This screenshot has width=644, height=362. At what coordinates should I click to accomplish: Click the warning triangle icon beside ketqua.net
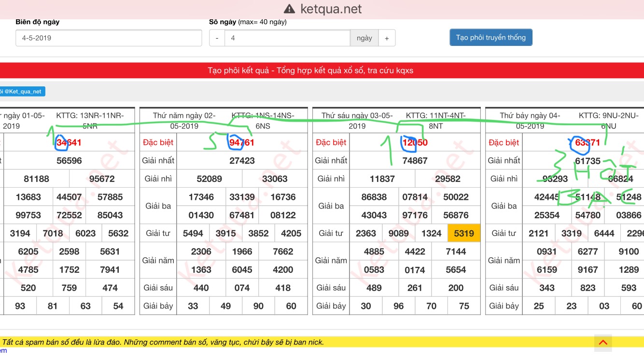289,9
